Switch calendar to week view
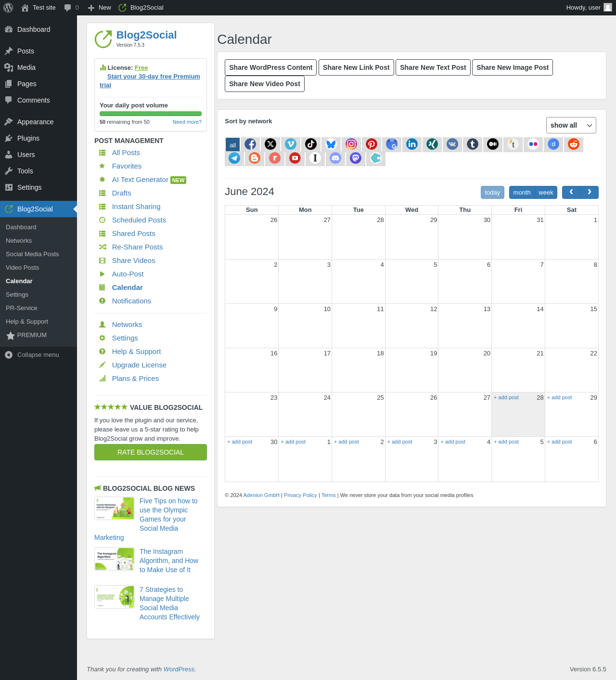This screenshot has width=616, height=680. click(x=546, y=192)
